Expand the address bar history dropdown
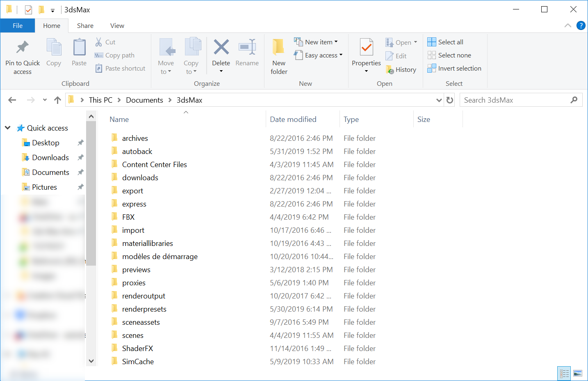 tap(439, 100)
